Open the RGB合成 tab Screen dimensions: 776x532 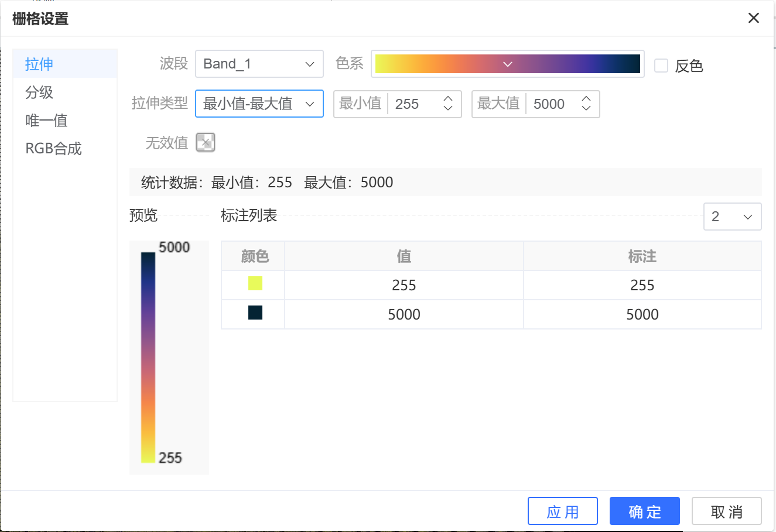pyautogui.click(x=53, y=148)
